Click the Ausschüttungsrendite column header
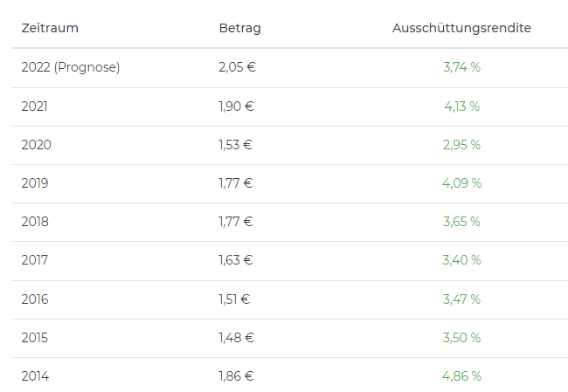 tap(461, 28)
